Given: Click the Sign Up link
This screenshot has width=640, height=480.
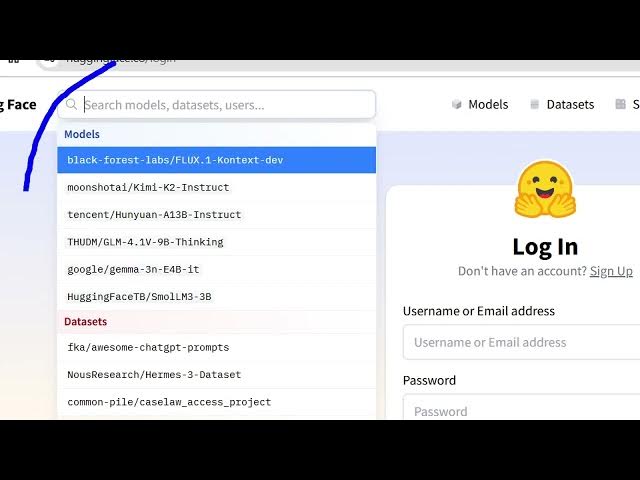Looking at the screenshot, I should pyautogui.click(x=611, y=271).
